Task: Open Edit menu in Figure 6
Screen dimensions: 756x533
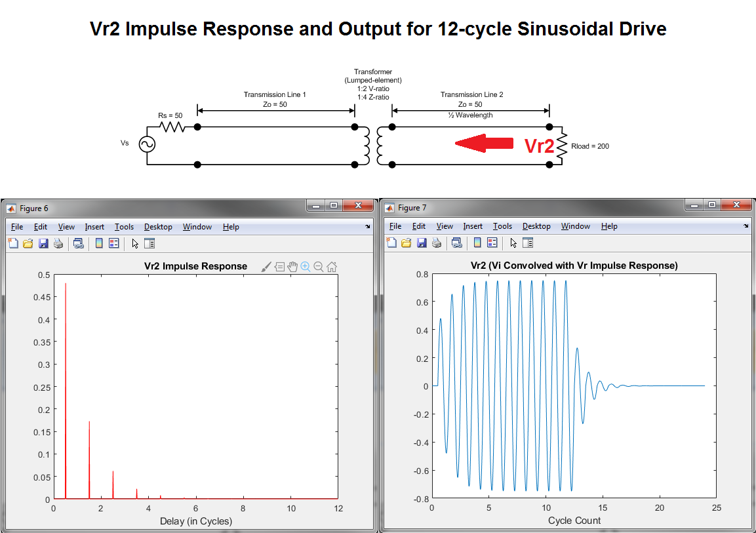Action: [x=41, y=227]
